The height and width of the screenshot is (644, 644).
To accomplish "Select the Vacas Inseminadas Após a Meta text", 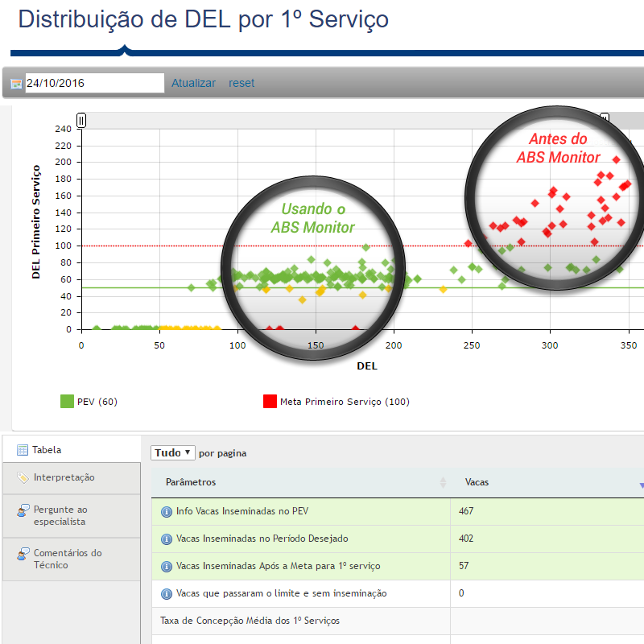I will (278, 566).
